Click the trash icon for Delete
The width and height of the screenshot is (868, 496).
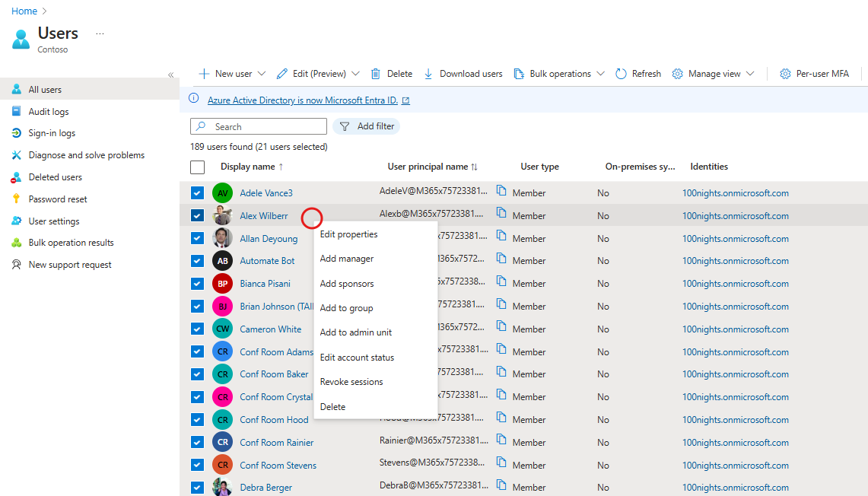pyautogui.click(x=375, y=74)
